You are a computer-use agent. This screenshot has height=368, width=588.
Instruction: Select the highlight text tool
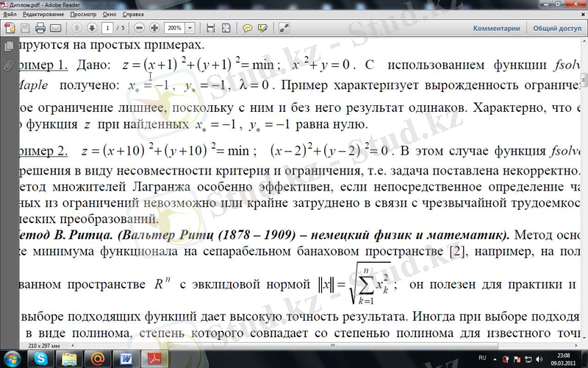click(262, 28)
